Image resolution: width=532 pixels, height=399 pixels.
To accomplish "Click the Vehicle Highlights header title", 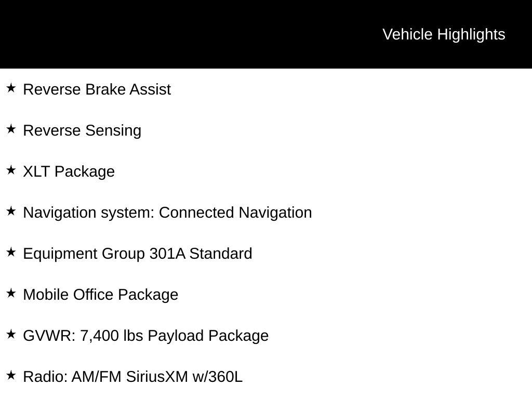I will (x=444, y=34).
